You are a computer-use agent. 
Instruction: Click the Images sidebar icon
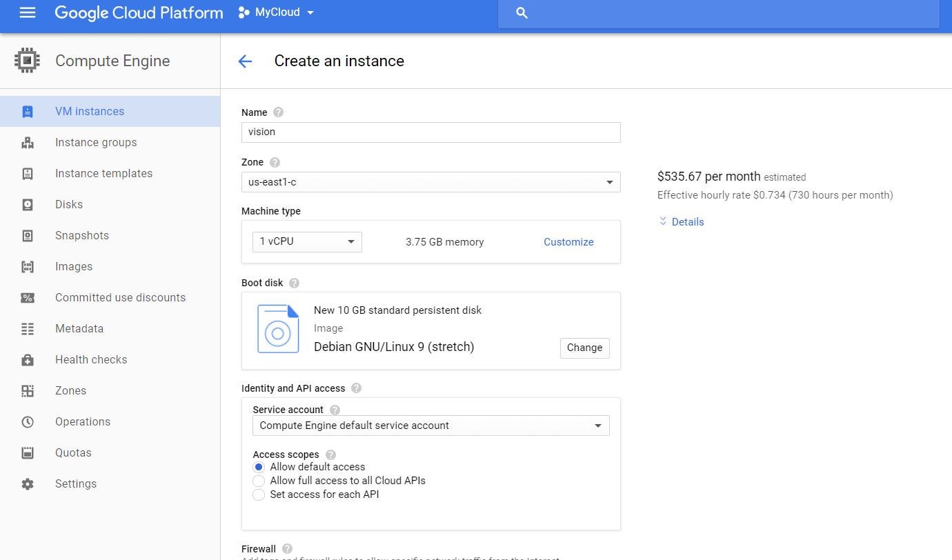click(x=28, y=267)
